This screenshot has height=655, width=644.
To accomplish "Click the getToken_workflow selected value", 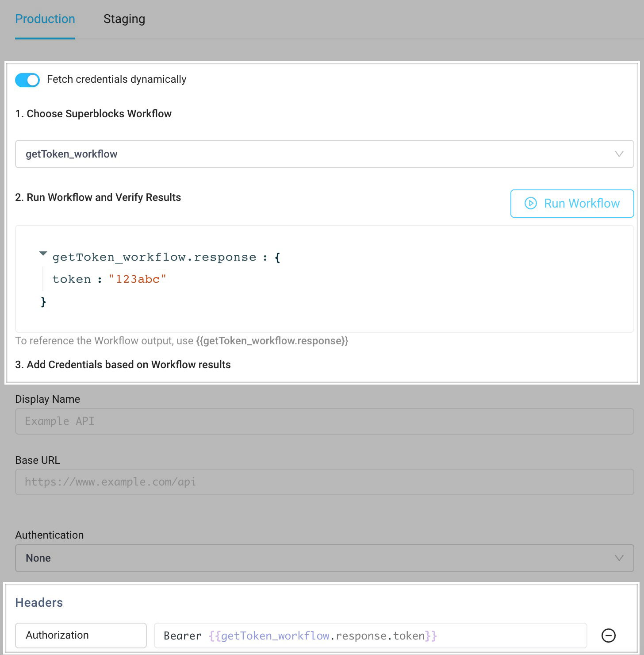I will [72, 154].
